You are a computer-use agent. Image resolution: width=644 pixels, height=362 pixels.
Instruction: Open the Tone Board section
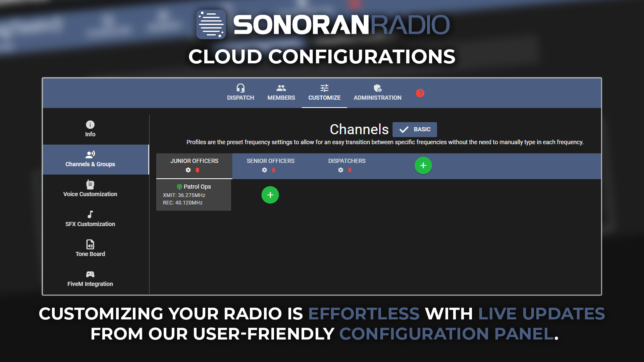(90, 249)
